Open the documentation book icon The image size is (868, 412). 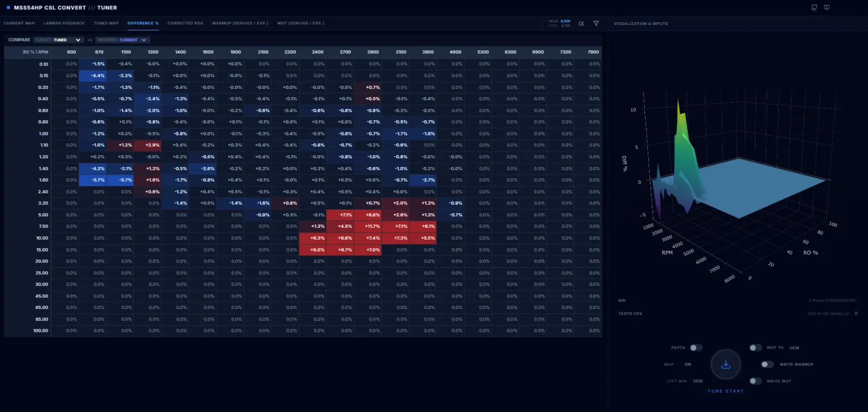pyautogui.click(x=827, y=8)
